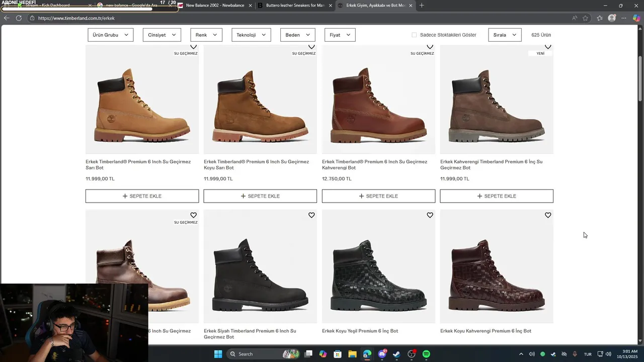The image size is (644, 362).
Task: Switch to New Balance 2002 tab
Action: tap(215, 6)
